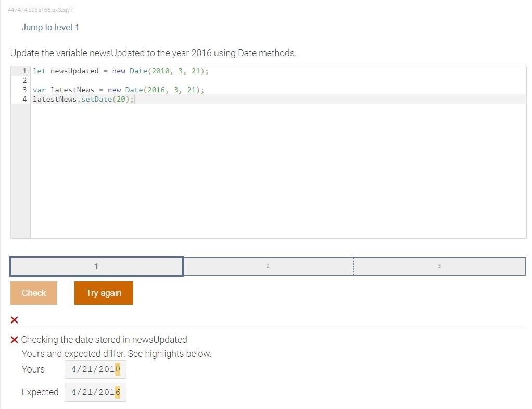Click the instruction text about newsUpdated

[153, 53]
